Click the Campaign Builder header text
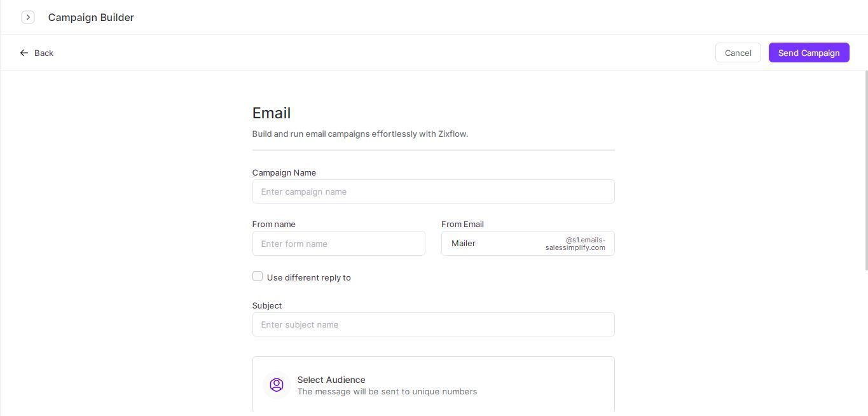This screenshot has height=416, width=868. point(90,17)
